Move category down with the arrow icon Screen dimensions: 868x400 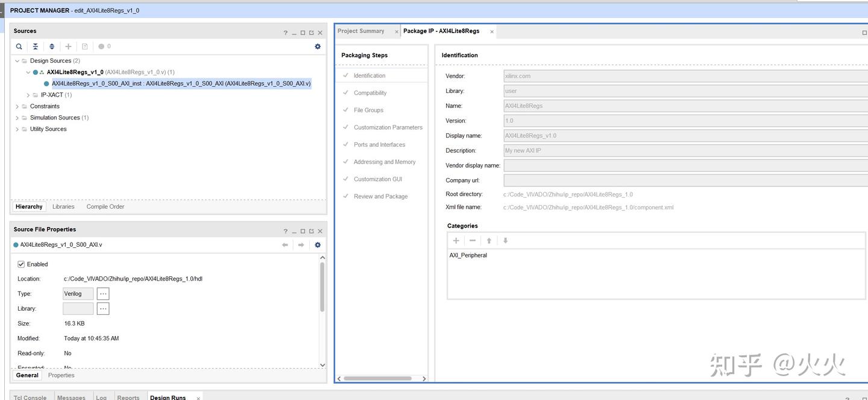coord(505,241)
